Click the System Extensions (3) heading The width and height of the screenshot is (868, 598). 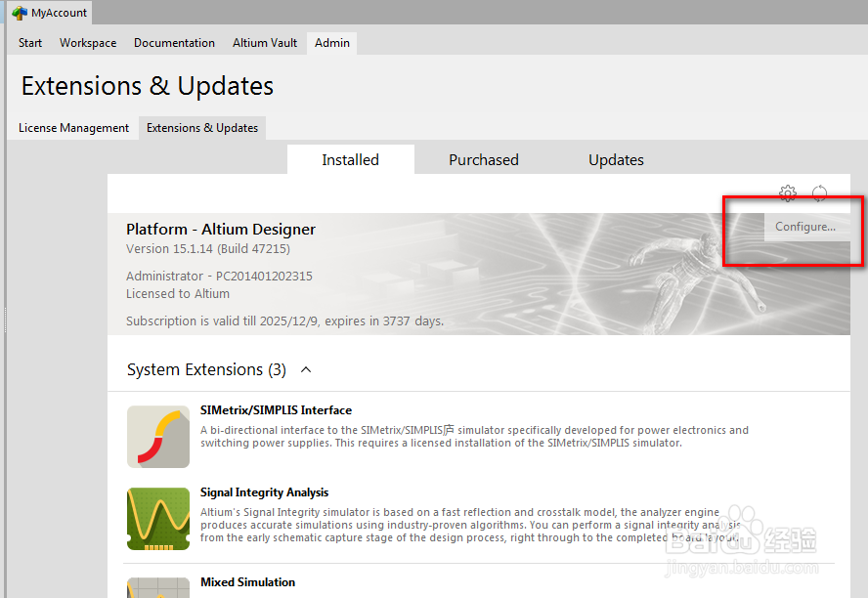click(x=206, y=369)
